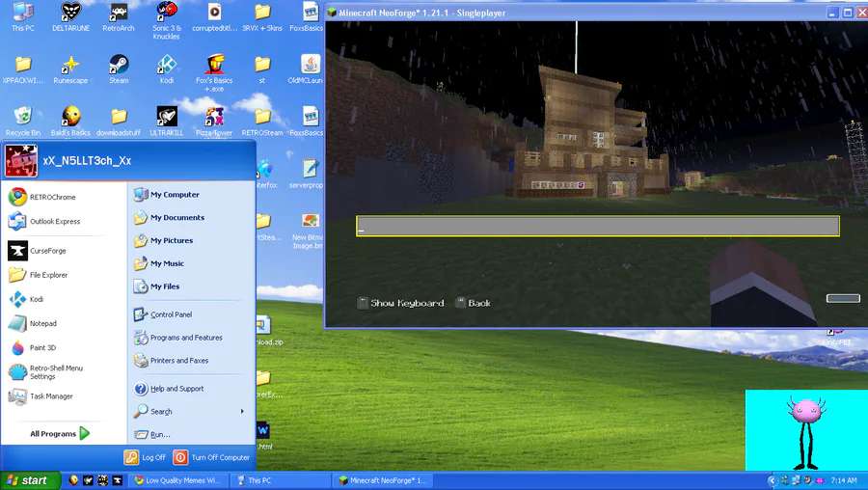Select the Baldi's Basics desktop icon
The image size is (868, 490).
coord(70,122)
